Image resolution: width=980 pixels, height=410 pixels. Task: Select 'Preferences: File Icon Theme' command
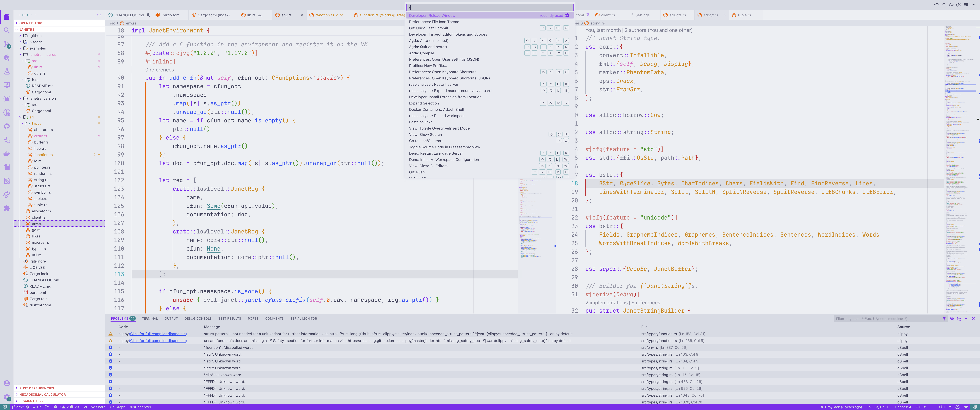[x=434, y=22]
